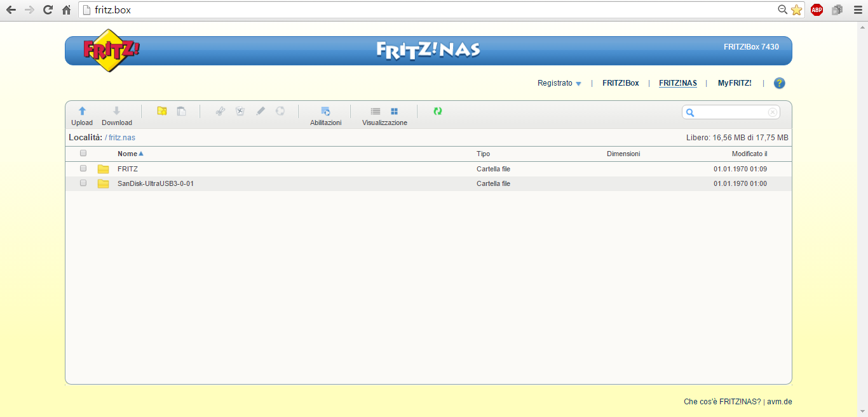Viewport: 868px width, 417px height.
Task: Click the FRITZ! logo in the banner
Action: click(111, 50)
